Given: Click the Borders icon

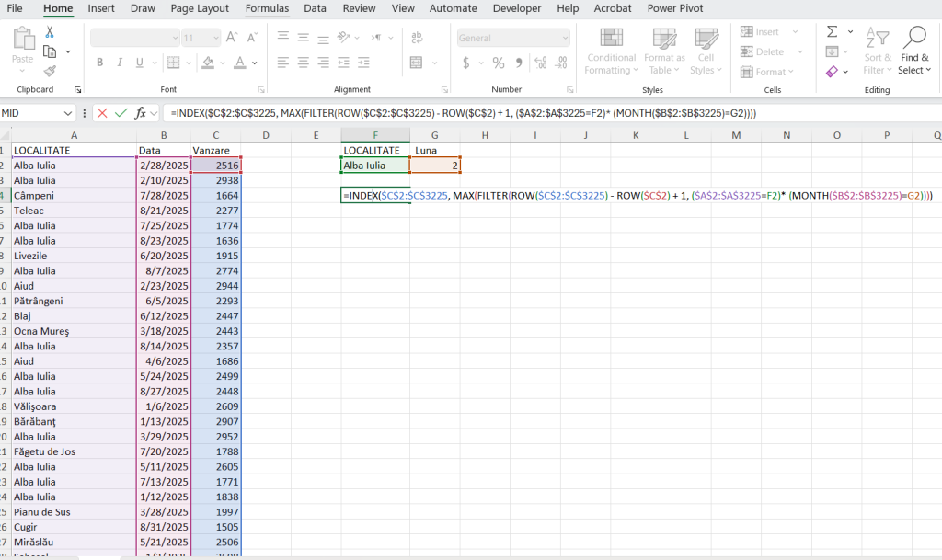Looking at the screenshot, I should pos(174,63).
